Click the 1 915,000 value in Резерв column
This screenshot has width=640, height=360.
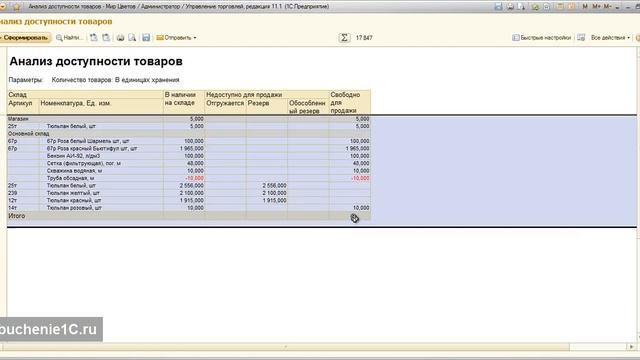point(274,200)
